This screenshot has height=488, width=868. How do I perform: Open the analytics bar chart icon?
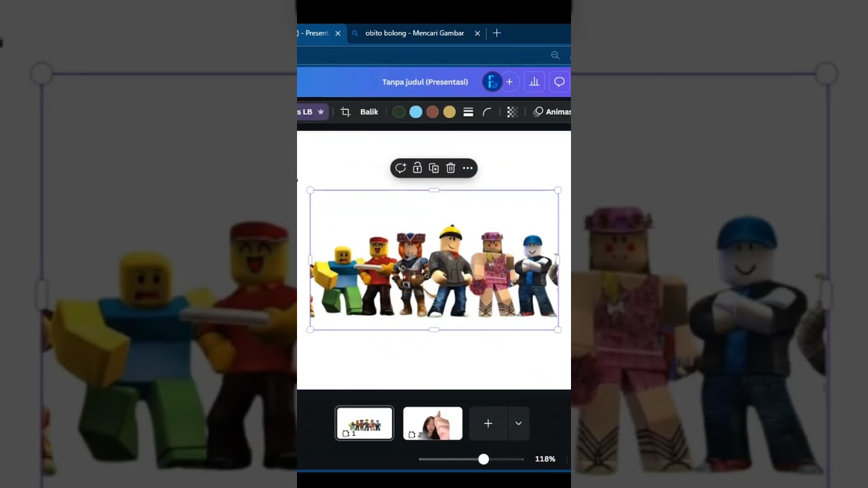click(x=534, y=82)
